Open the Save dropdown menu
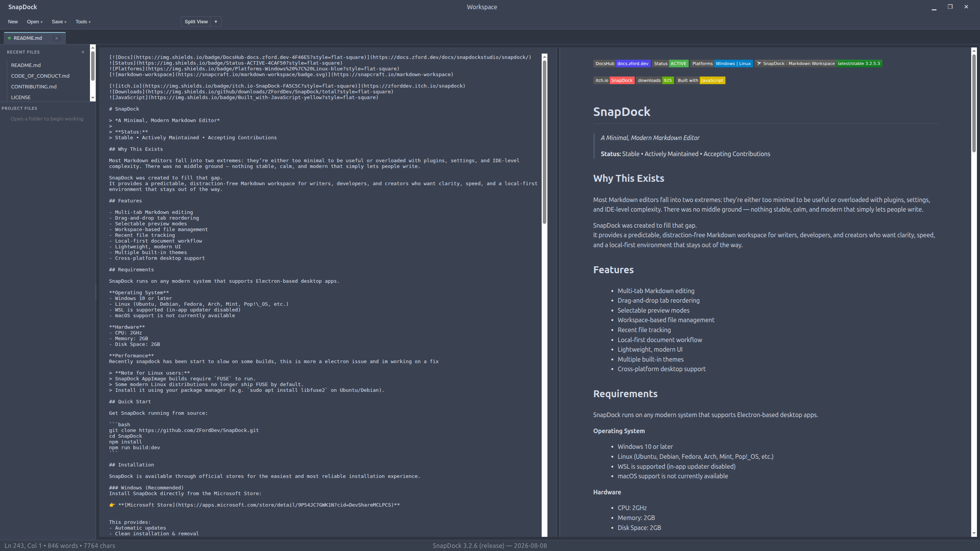Screen dimensions: 980x551 pos(59,22)
